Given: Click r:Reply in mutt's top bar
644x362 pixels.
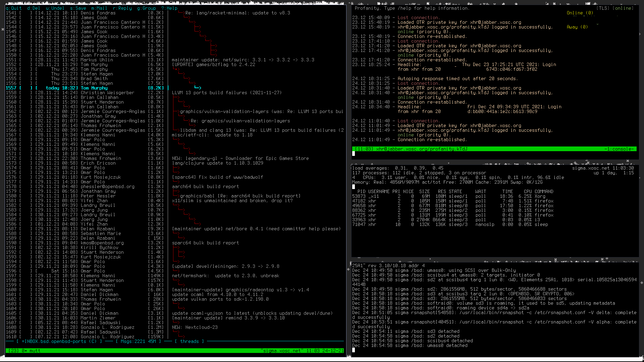Looking at the screenshot, I should point(122,8).
